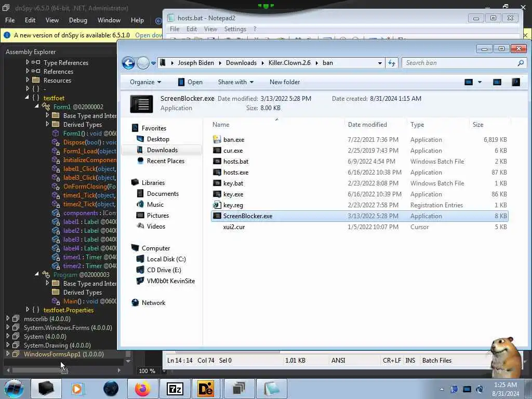Launch Firefox from the taskbar
532x399 pixels.
pyautogui.click(x=142, y=389)
